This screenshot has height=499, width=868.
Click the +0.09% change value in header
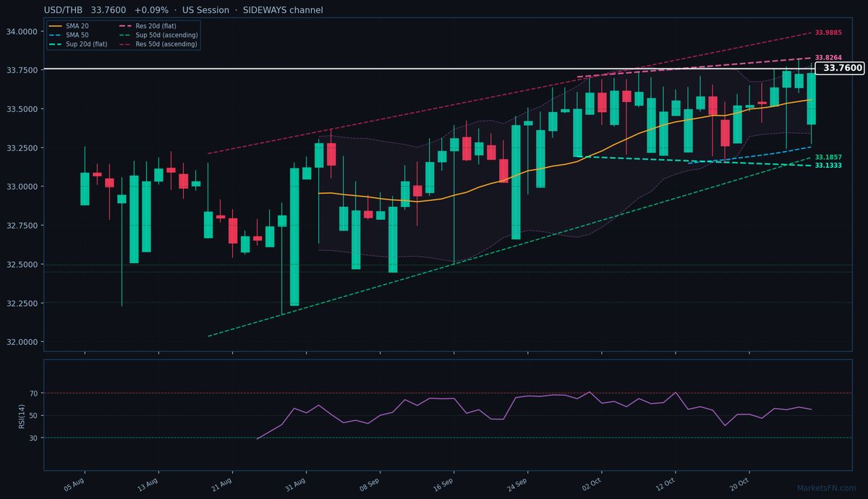point(152,10)
